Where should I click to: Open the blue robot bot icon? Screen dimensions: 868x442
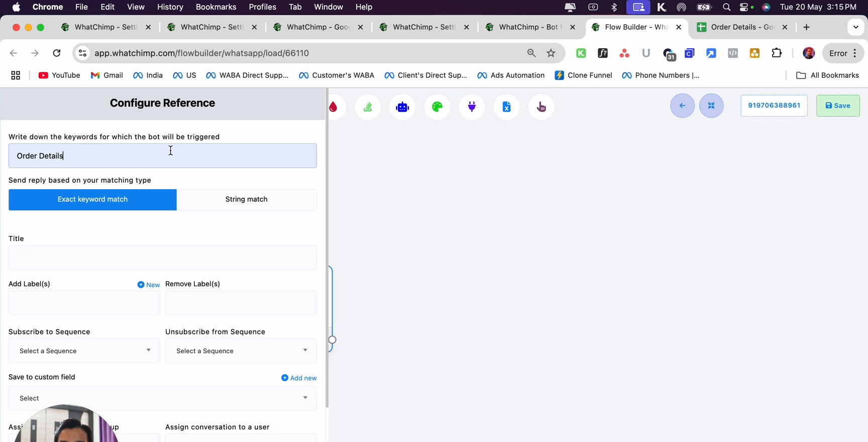[x=402, y=106]
